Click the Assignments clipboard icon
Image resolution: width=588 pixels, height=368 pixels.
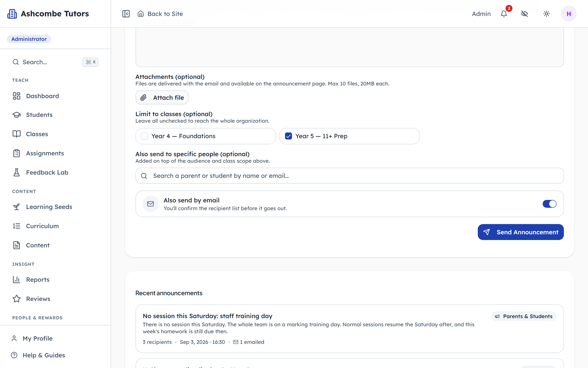17,153
